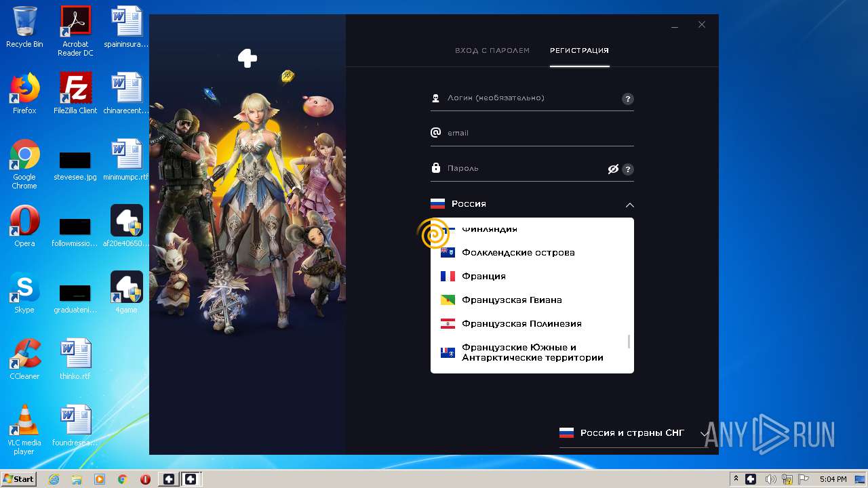
Task: Collapse the Россия country dropdown
Action: 532,204
